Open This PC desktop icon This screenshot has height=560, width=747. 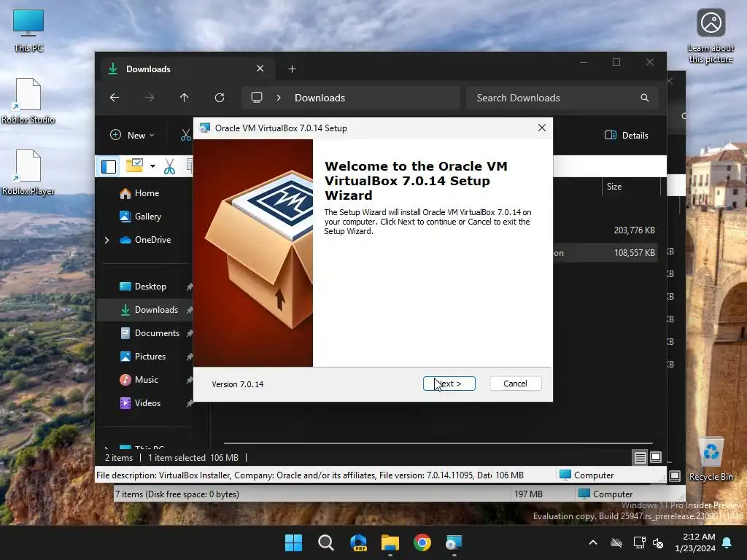28,31
